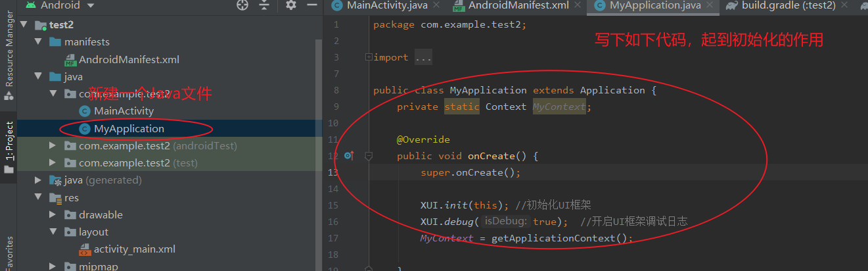
Task: Open the Resource Manager side tool window
Action: pyautogui.click(x=9, y=58)
